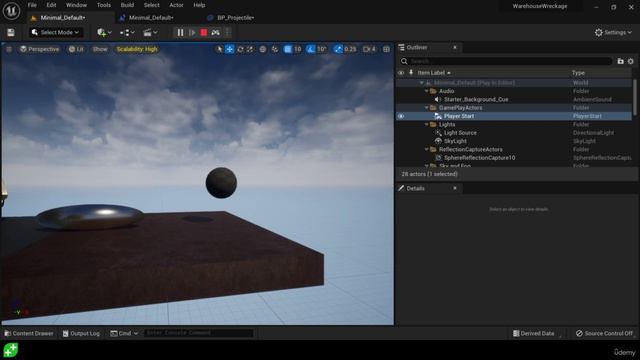Hide the Player Start actor via eye icon
This screenshot has width=640, height=360.
tap(401, 116)
